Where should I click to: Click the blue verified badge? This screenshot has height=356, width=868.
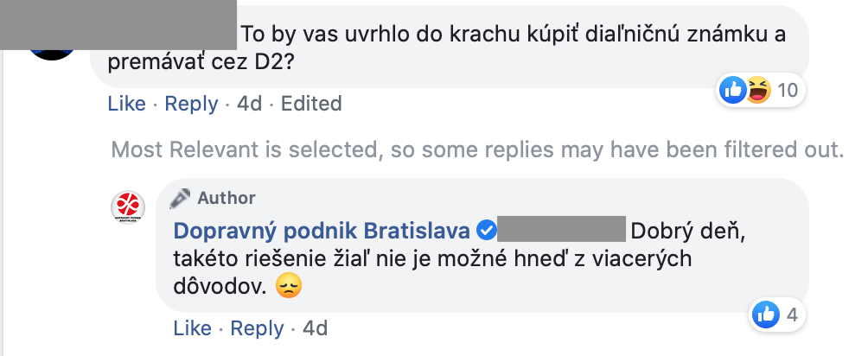(x=486, y=231)
